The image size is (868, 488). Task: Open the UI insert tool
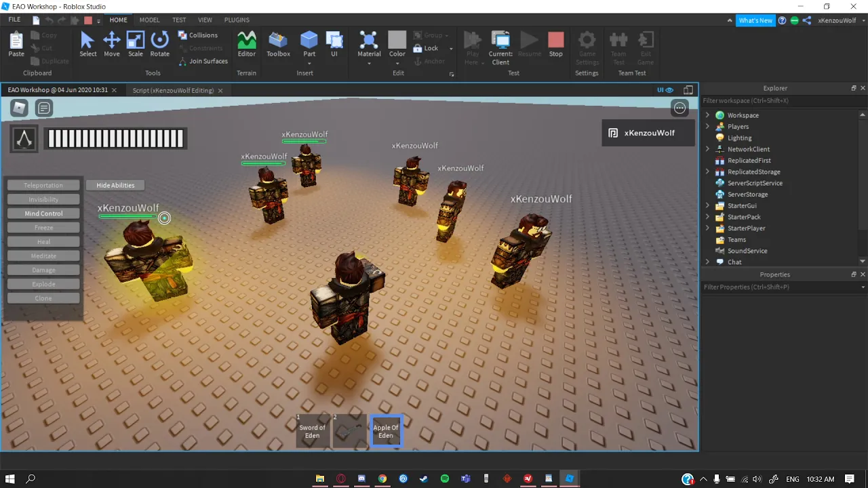click(334, 44)
